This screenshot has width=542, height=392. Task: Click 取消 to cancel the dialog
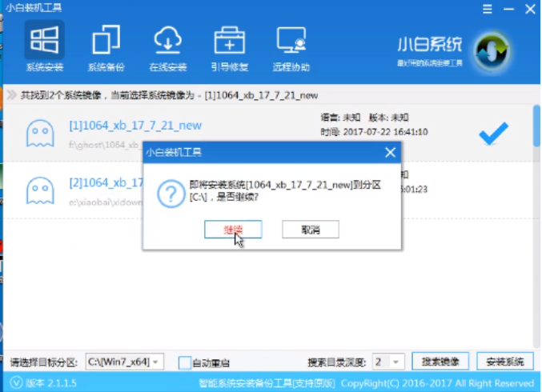click(x=311, y=230)
